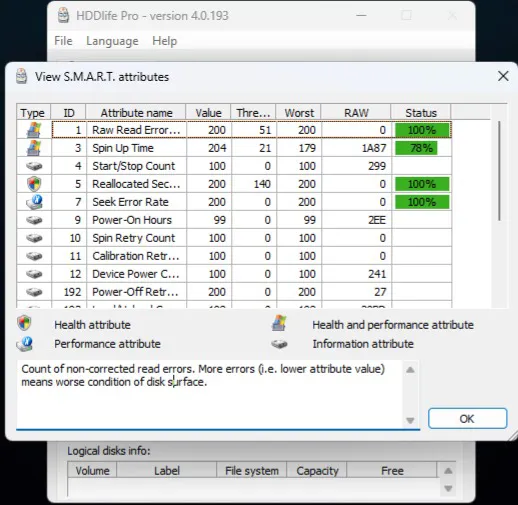Click the S.M.A.R.T. dialog title bar icon
Image resolution: width=518 pixels, height=505 pixels.
coord(22,76)
